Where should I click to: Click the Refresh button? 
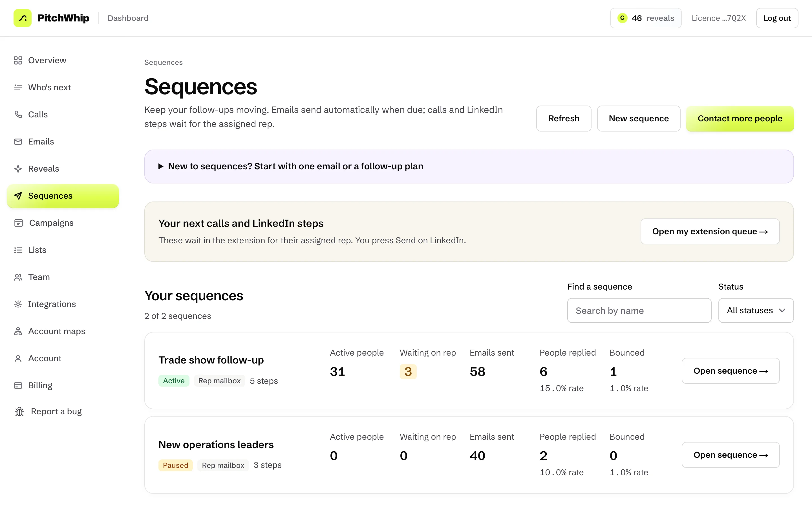coord(564,119)
